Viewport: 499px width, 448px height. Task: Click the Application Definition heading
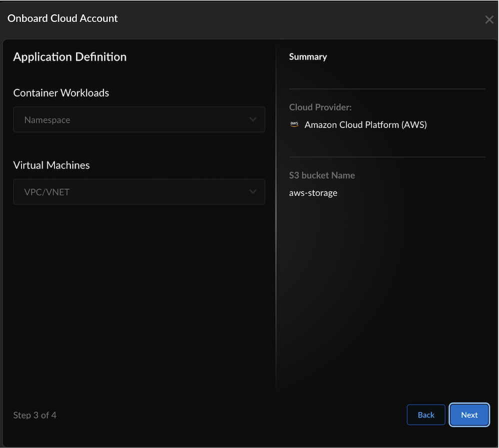(69, 56)
